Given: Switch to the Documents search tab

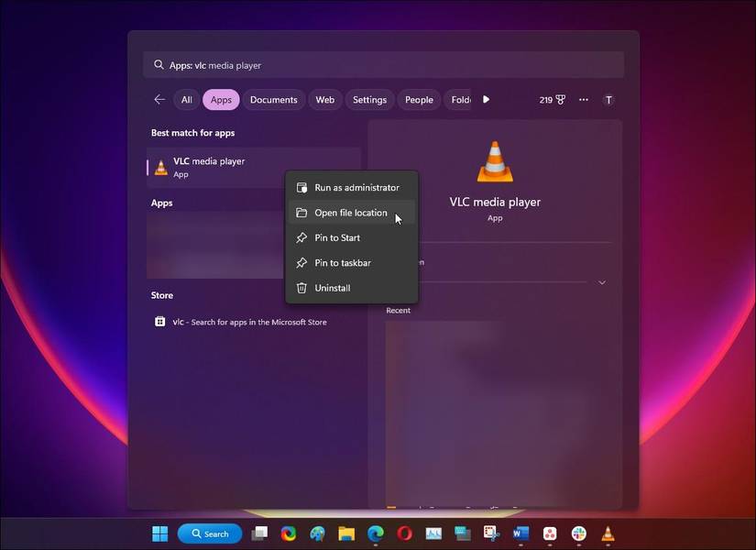Looking at the screenshot, I should click(x=274, y=99).
